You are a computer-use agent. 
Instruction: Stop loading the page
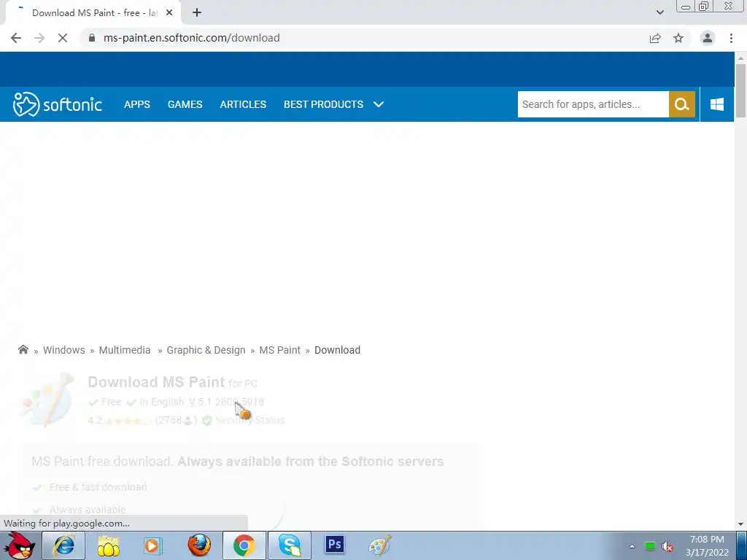[x=63, y=38]
